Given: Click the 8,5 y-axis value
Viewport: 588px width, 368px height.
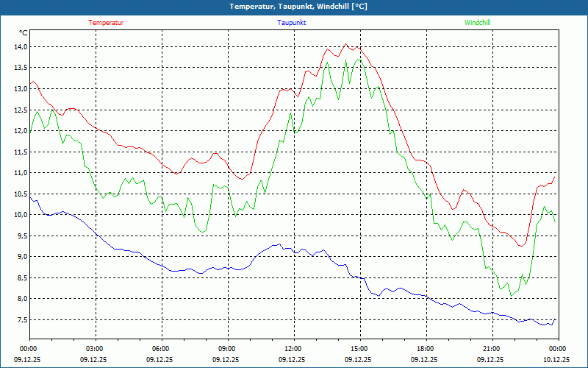Looking at the screenshot, I should tap(18, 278).
